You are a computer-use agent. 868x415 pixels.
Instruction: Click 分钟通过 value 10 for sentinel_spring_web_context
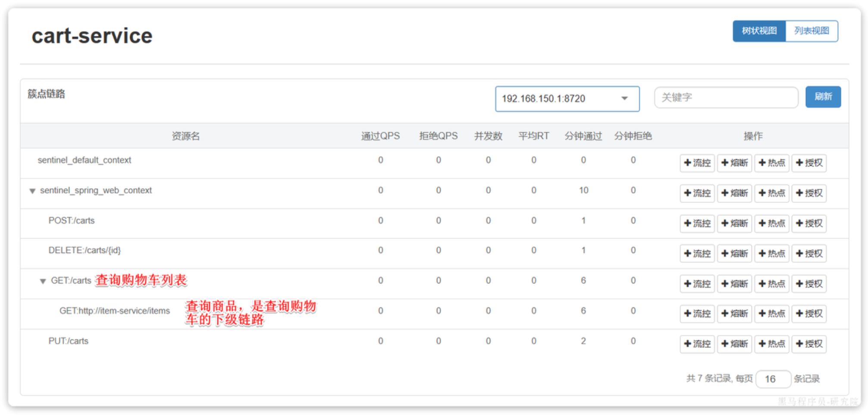[x=583, y=190]
